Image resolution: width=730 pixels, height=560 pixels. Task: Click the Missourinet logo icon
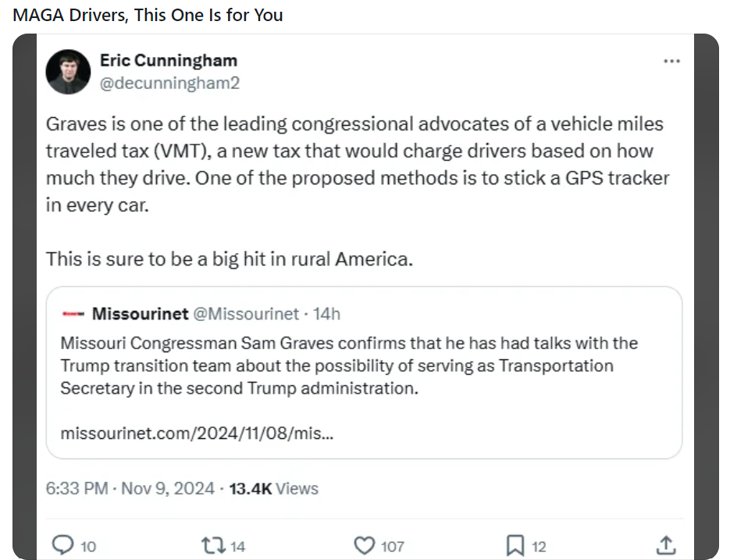click(x=73, y=314)
